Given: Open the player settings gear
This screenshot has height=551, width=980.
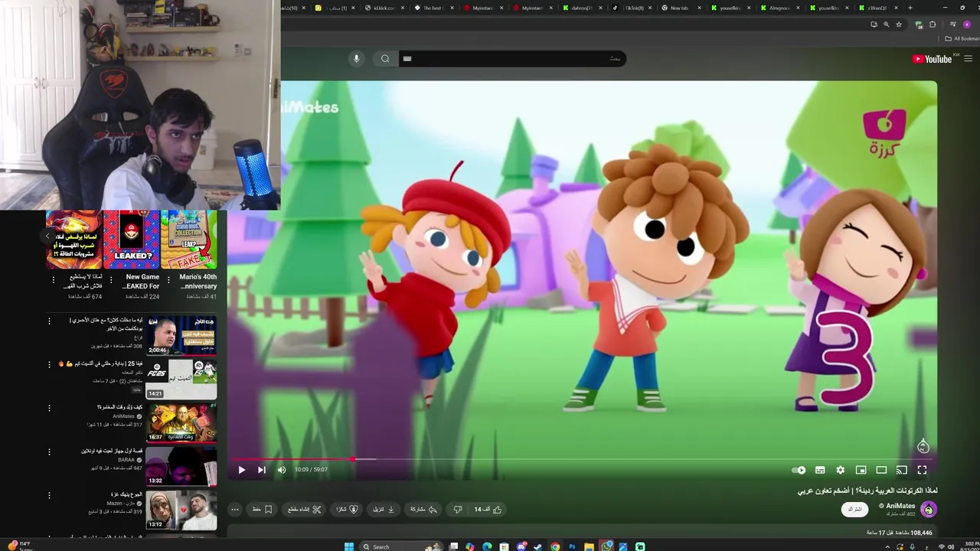Looking at the screenshot, I should click(x=840, y=470).
